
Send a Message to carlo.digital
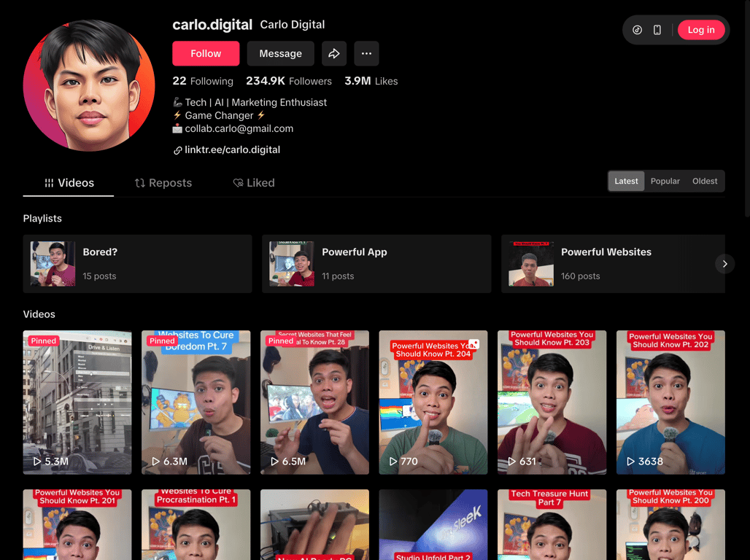[x=280, y=53]
